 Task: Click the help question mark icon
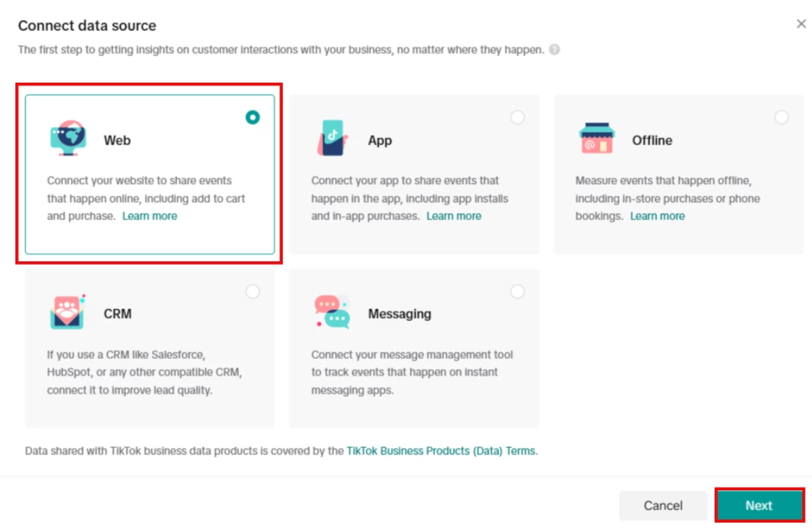pyautogui.click(x=555, y=50)
